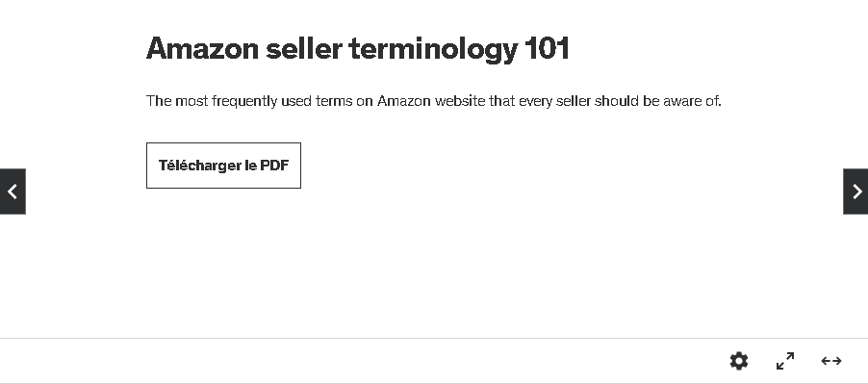Click the description sentence under the title

click(x=433, y=101)
